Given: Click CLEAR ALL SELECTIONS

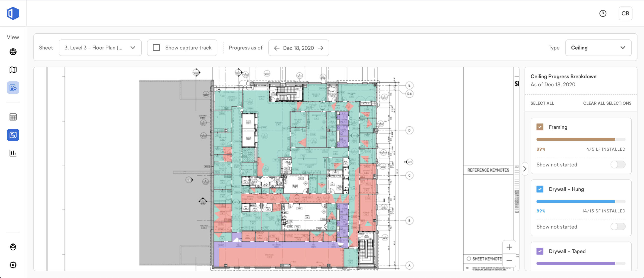Looking at the screenshot, I should 607,103.
